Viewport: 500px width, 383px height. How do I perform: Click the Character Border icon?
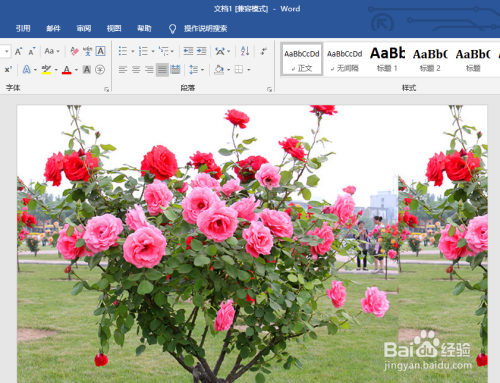(x=100, y=51)
